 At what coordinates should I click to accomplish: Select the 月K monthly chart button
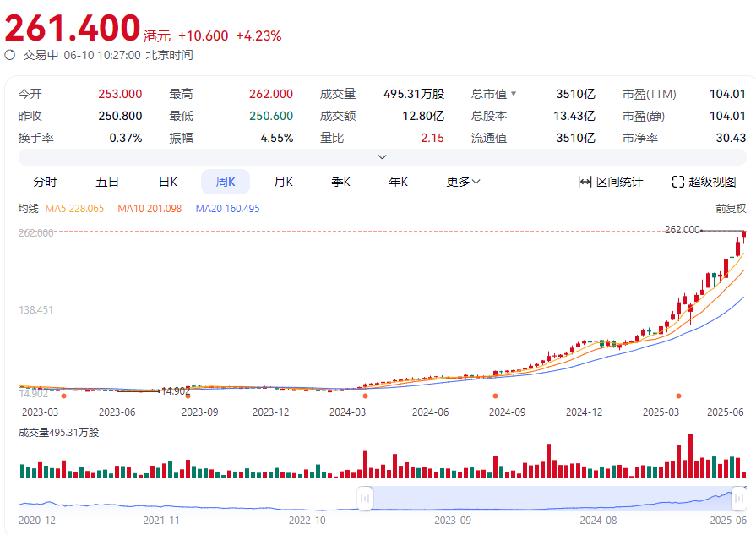(x=283, y=182)
